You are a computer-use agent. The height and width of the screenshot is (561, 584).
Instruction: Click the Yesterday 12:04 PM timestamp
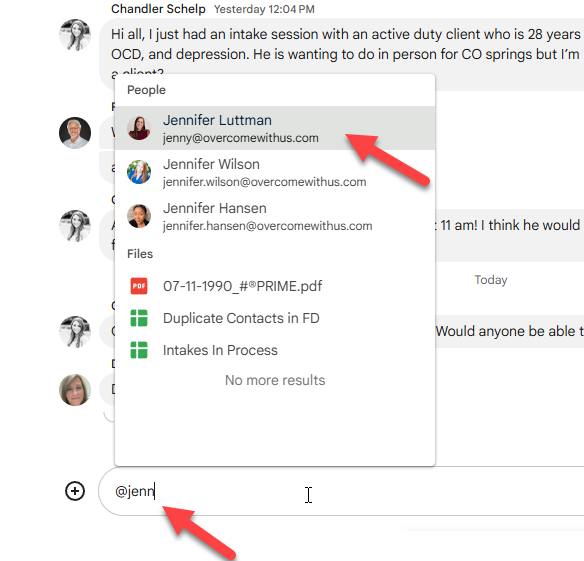pos(264,9)
